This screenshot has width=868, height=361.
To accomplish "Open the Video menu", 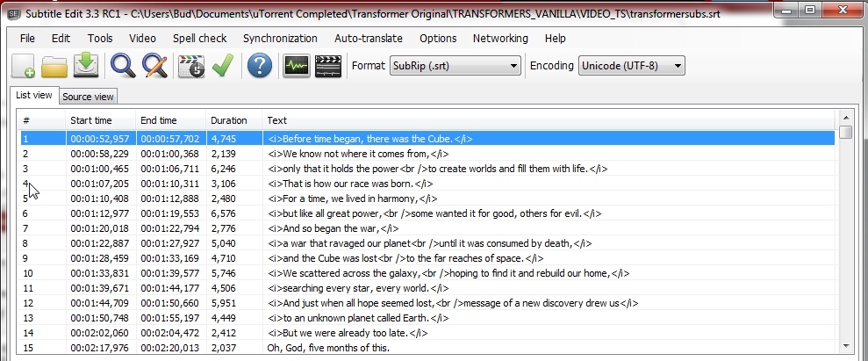I will tap(142, 38).
